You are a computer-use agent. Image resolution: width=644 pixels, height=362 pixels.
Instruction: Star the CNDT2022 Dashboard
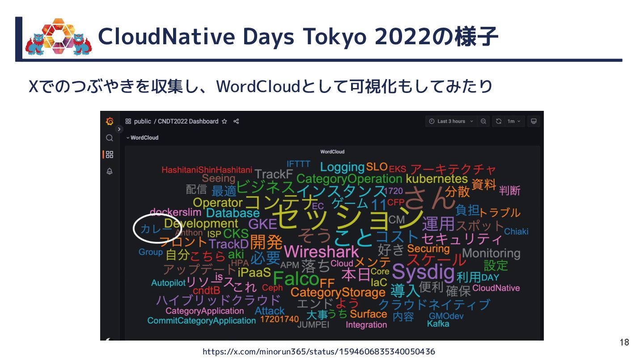pos(225,121)
